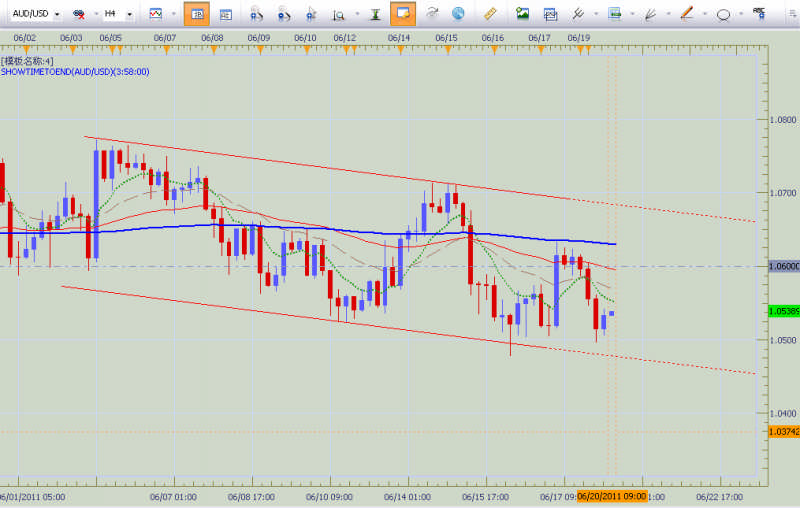Screen dimensions: 800x508
Task: Expand the chart template dropdown arrow
Action: click(x=632, y=14)
